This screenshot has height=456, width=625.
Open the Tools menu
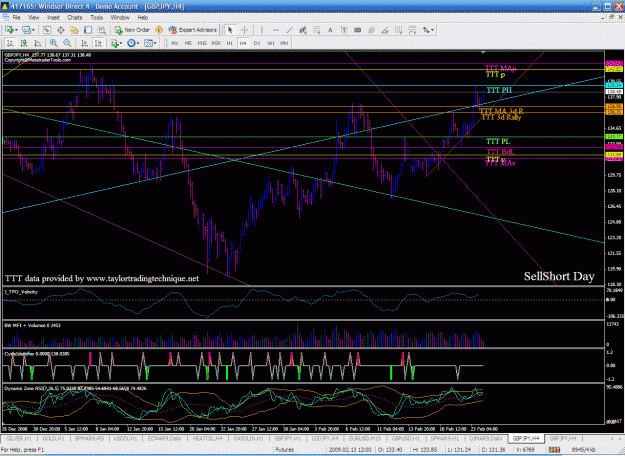tap(96, 18)
